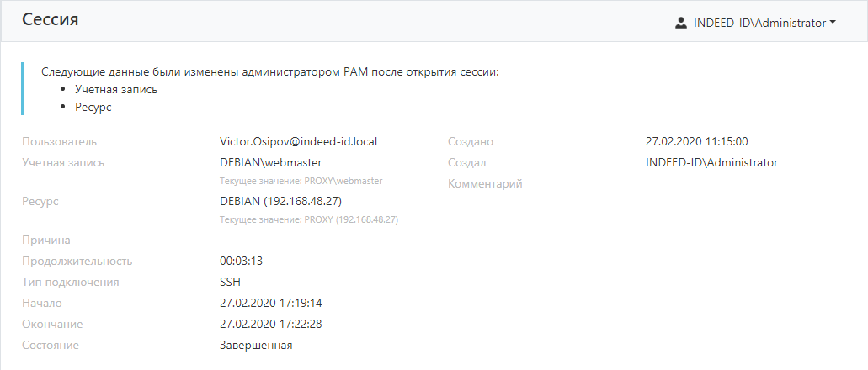Click the Комментарий field label
Screen dimensions: 868x370
pos(485,183)
